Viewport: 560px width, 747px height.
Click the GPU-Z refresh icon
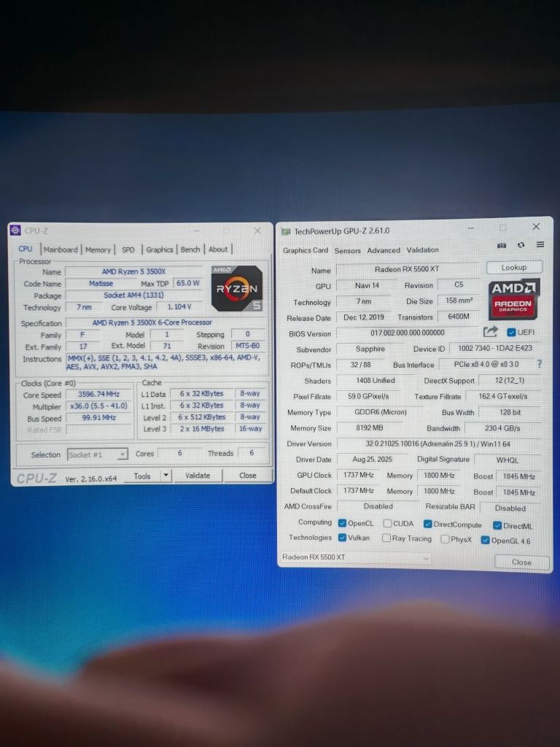521,245
